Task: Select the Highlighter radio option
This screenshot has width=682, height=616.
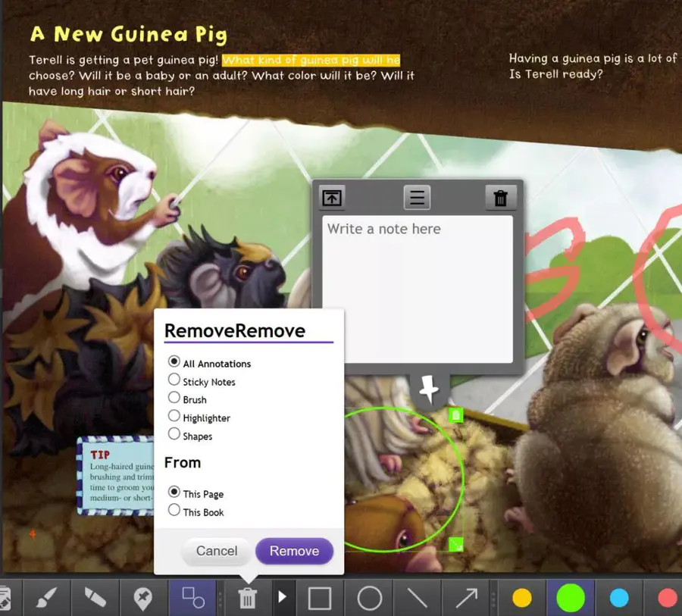Action: coord(174,416)
